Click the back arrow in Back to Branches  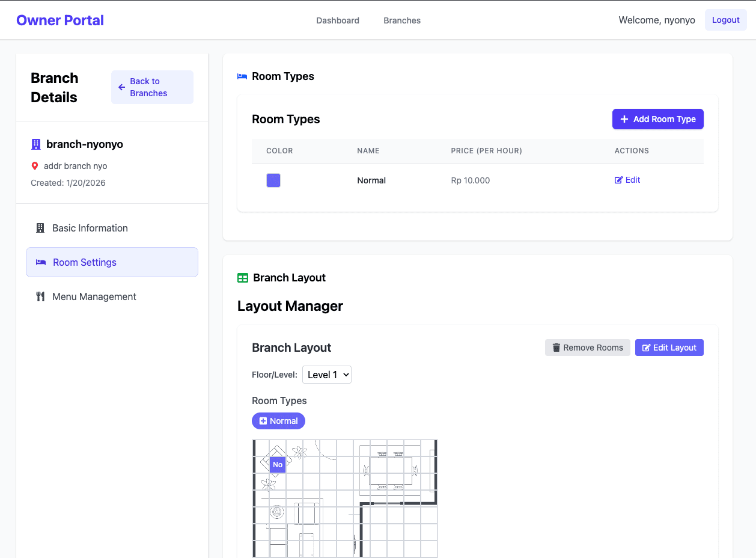(120, 87)
